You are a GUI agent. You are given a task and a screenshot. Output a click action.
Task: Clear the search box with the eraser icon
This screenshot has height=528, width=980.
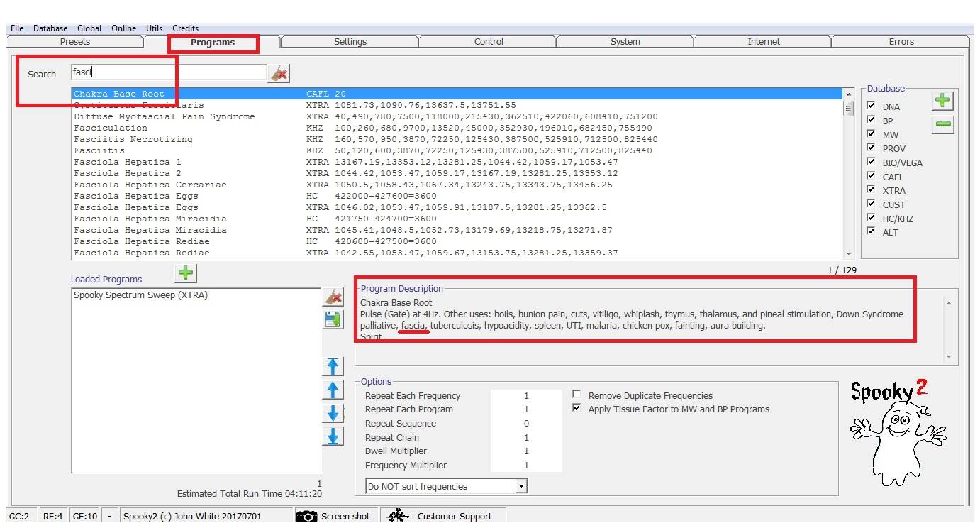point(279,73)
